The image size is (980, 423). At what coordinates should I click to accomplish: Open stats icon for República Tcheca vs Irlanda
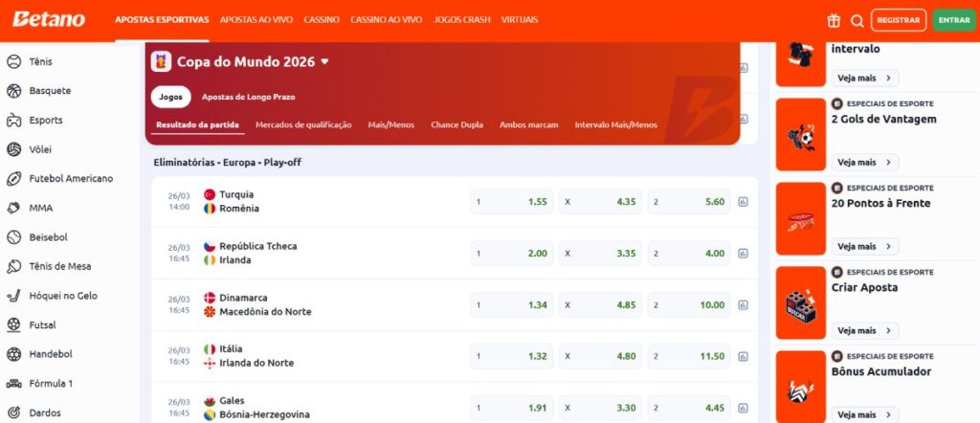[743, 254]
